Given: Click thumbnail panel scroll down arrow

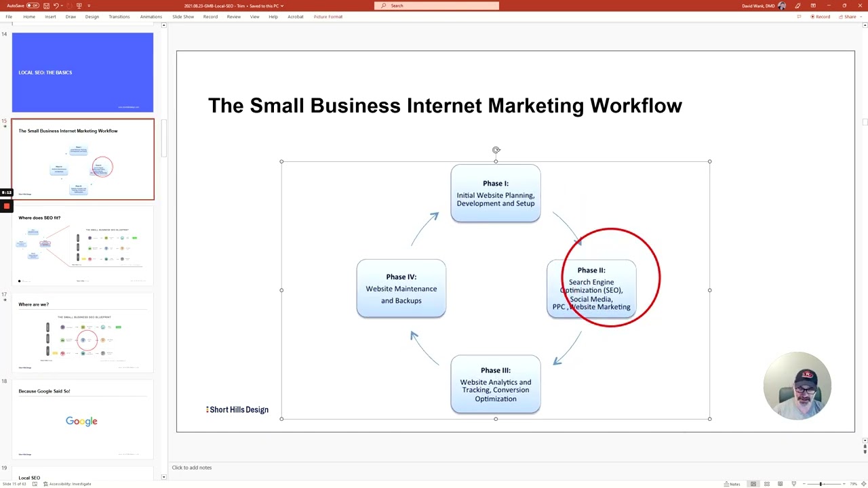Looking at the screenshot, I should pos(163,477).
